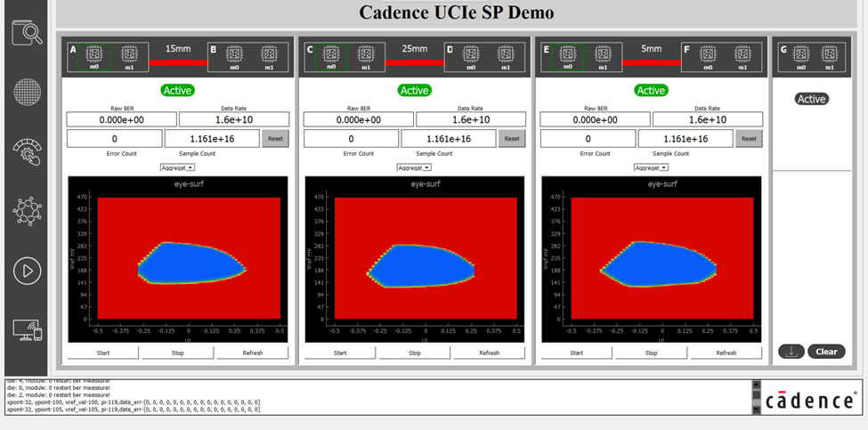Viewport: 868px width, 430px height.
Task: Click Data Rate field in 5mm panel
Action: pos(708,119)
